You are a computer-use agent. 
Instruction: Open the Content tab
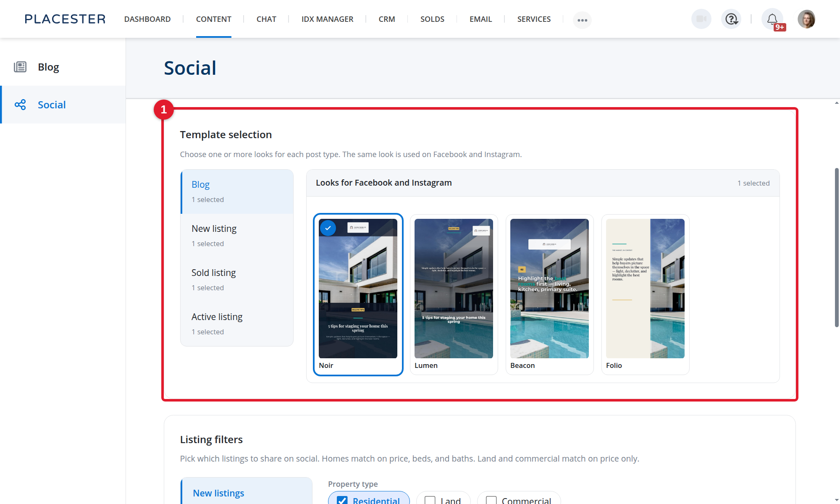tap(214, 19)
